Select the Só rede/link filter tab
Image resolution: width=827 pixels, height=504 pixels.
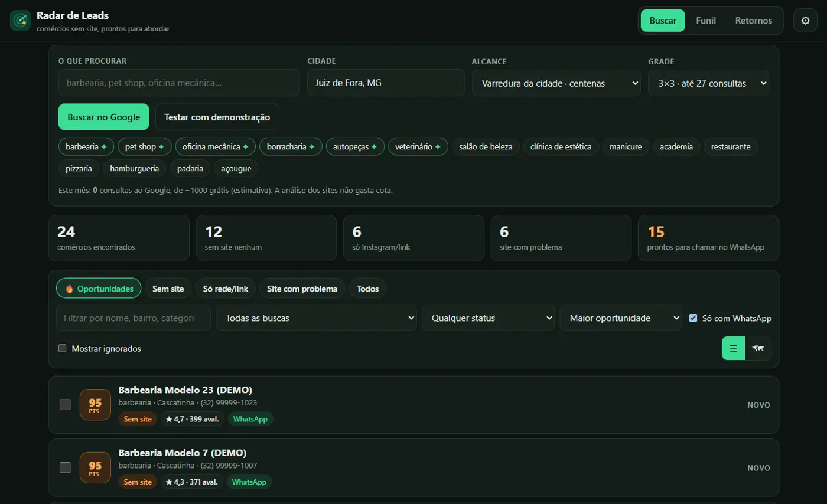(226, 289)
